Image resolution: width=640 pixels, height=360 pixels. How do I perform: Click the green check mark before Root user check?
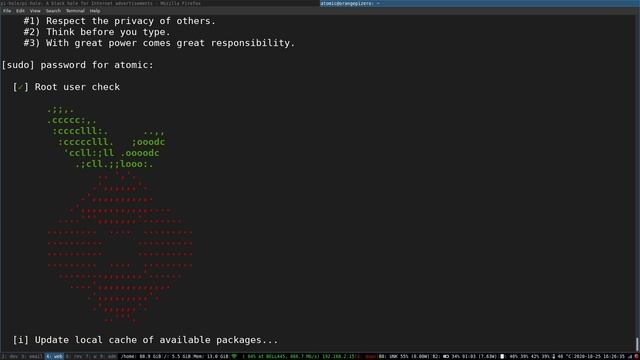pos(20,87)
